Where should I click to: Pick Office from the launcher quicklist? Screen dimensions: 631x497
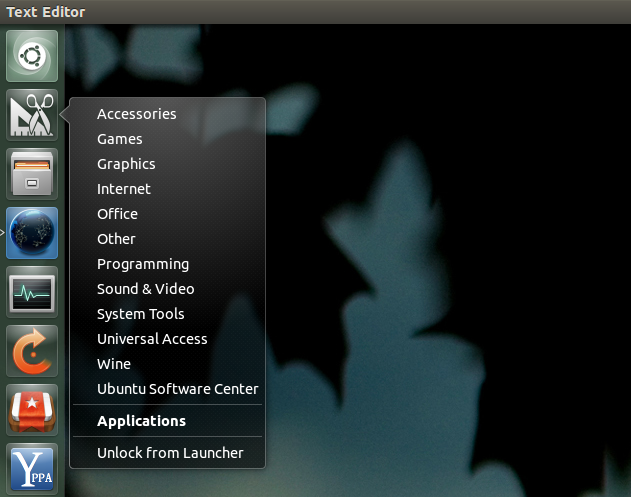pyautogui.click(x=167, y=214)
